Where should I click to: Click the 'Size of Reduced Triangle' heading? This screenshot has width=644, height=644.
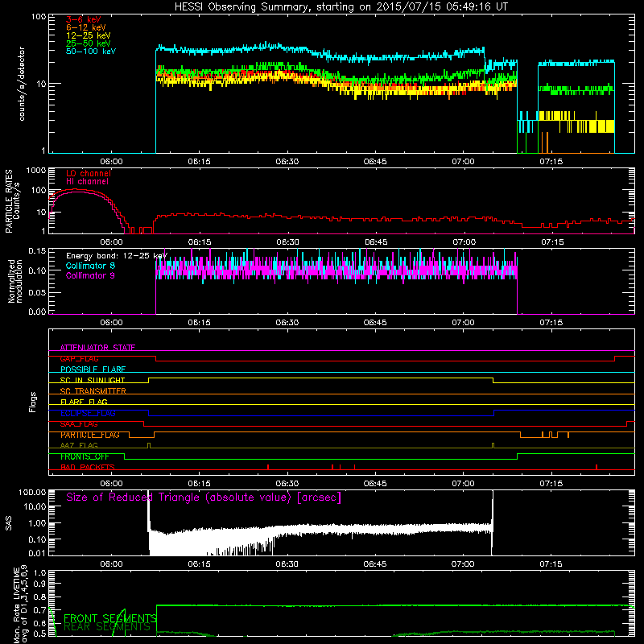[204, 497]
